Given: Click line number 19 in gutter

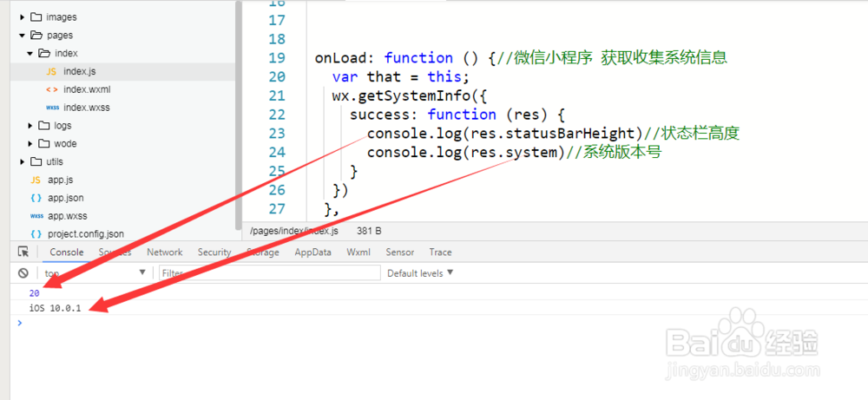Looking at the screenshot, I should click(x=276, y=58).
